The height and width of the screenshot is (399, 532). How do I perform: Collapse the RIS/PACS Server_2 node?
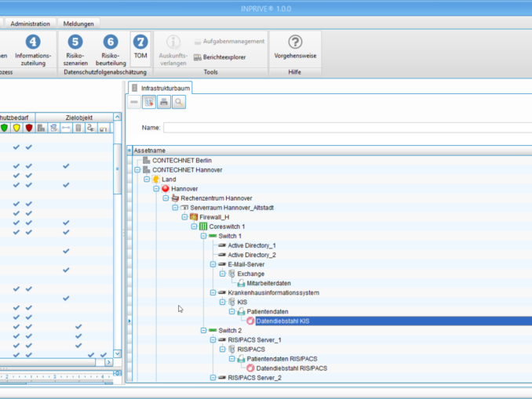pyautogui.click(x=213, y=378)
